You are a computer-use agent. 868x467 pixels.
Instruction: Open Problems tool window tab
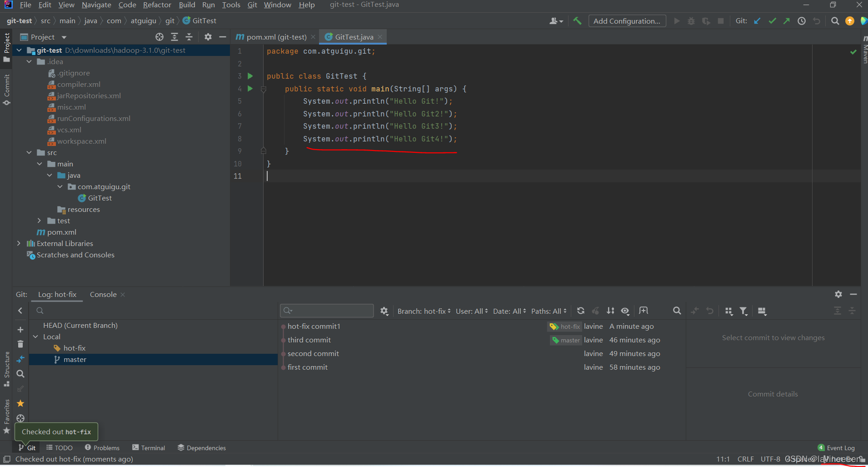(102, 448)
